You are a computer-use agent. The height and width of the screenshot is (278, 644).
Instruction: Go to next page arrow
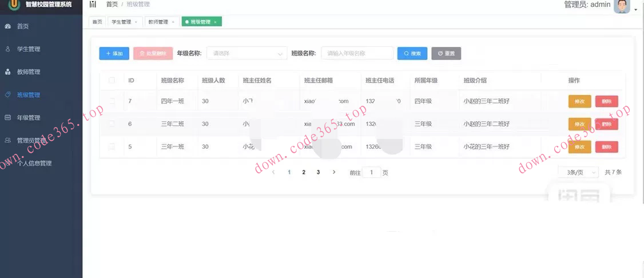point(334,172)
